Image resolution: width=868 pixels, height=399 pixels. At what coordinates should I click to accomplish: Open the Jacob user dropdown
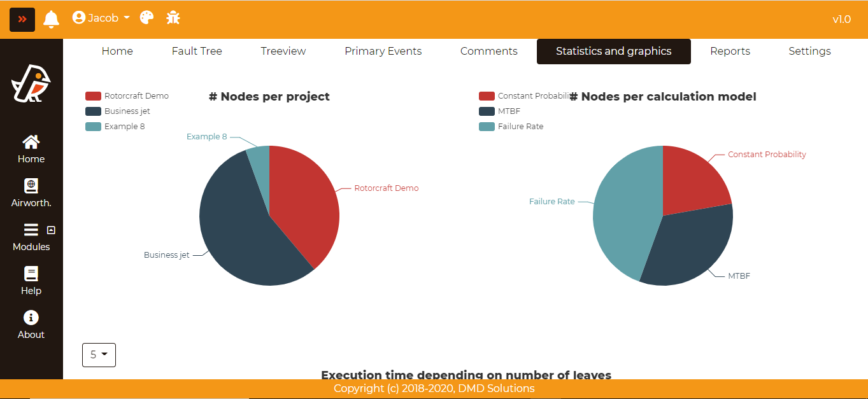coord(101,18)
